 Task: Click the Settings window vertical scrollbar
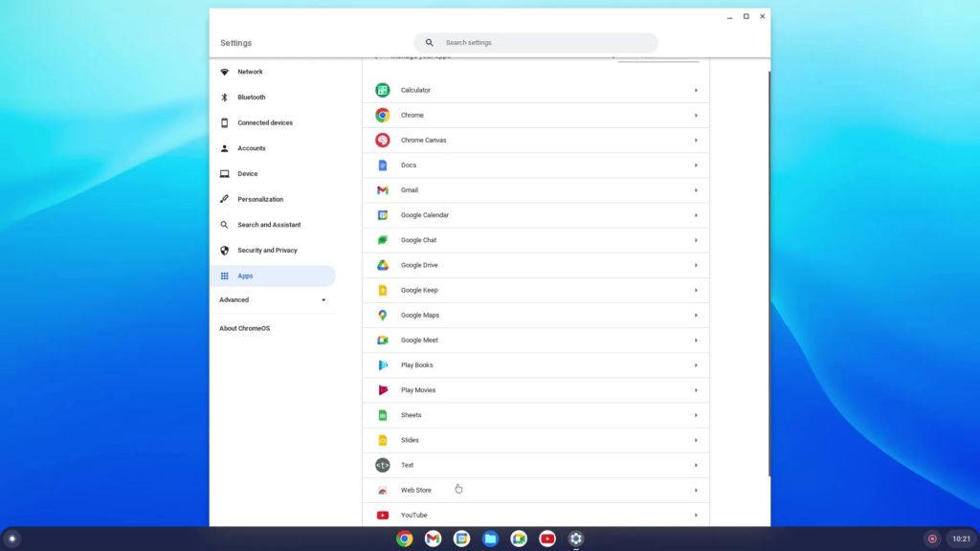pos(768,274)
